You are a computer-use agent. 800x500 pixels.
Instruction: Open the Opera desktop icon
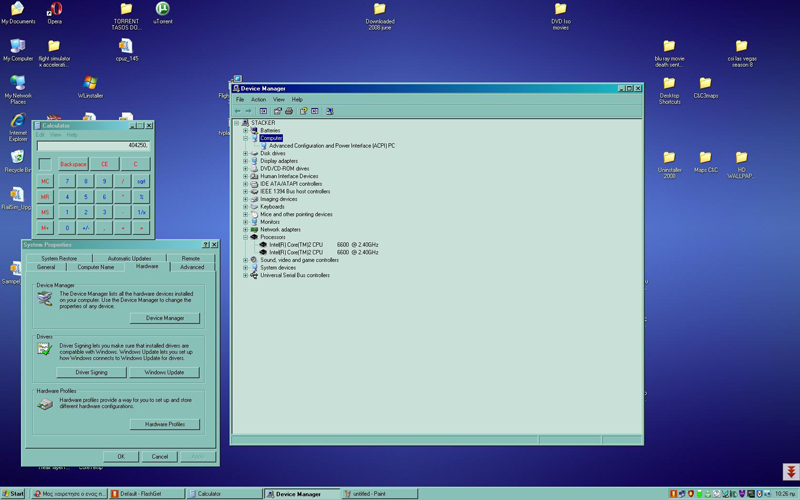(55, 13)
